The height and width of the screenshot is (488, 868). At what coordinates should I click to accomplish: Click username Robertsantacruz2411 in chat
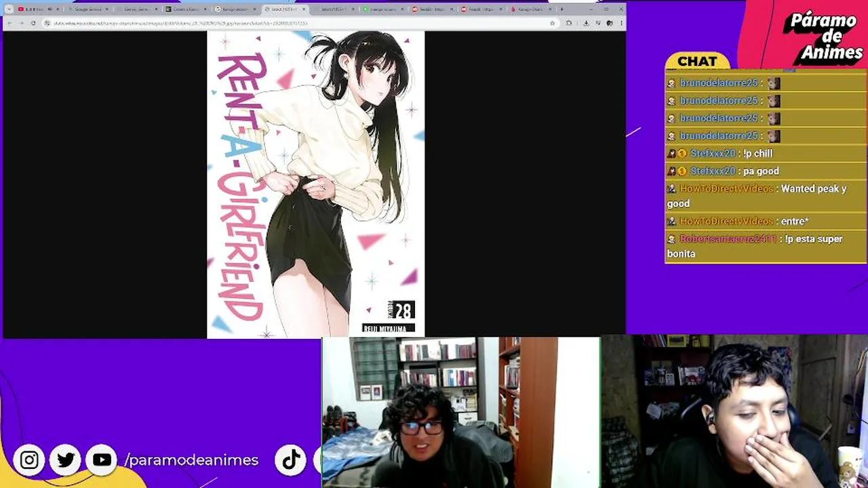[728, 239]
